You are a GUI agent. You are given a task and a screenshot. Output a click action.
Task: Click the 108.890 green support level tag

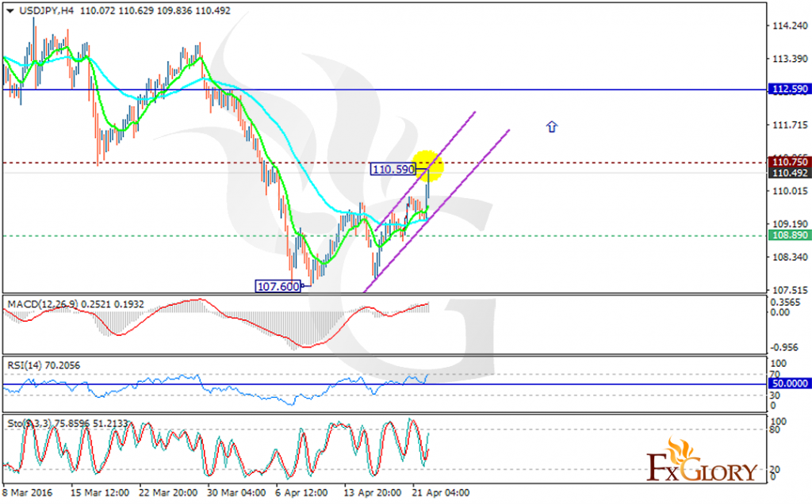pyautogui.click(x=789, y=235)
